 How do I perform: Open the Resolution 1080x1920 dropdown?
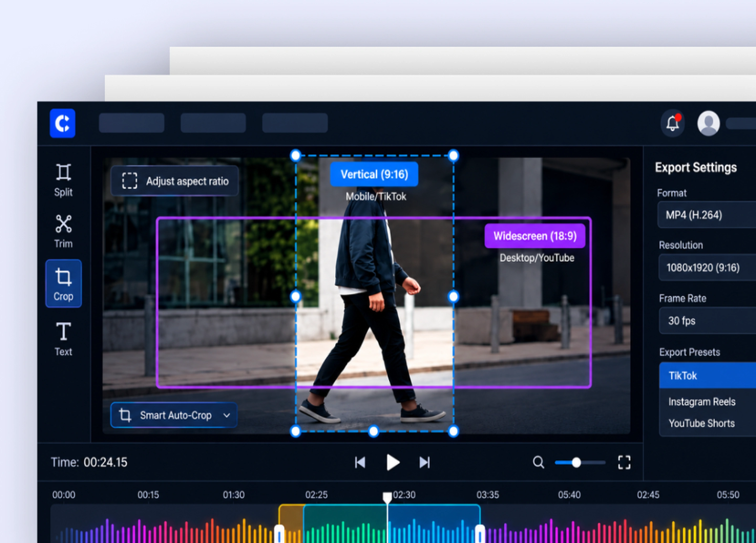707,268
